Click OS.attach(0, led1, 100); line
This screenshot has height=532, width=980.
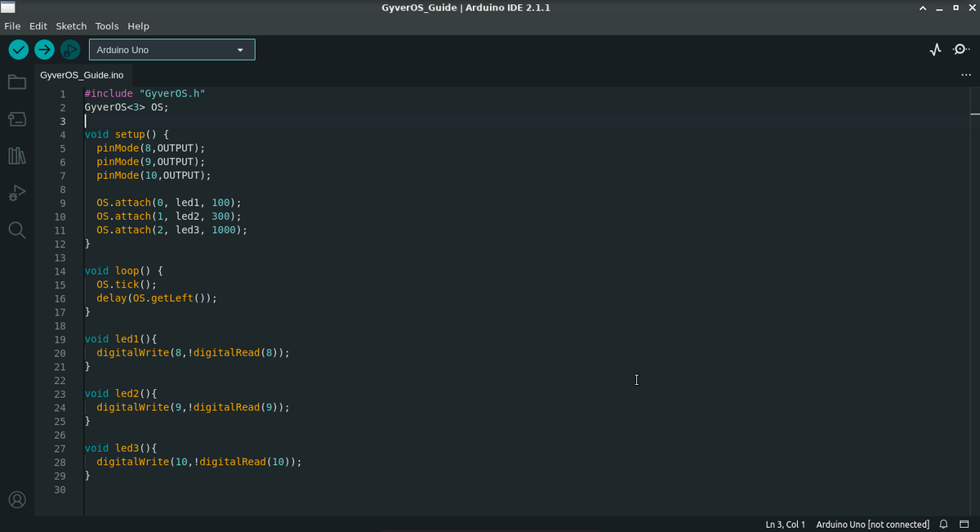169,203
